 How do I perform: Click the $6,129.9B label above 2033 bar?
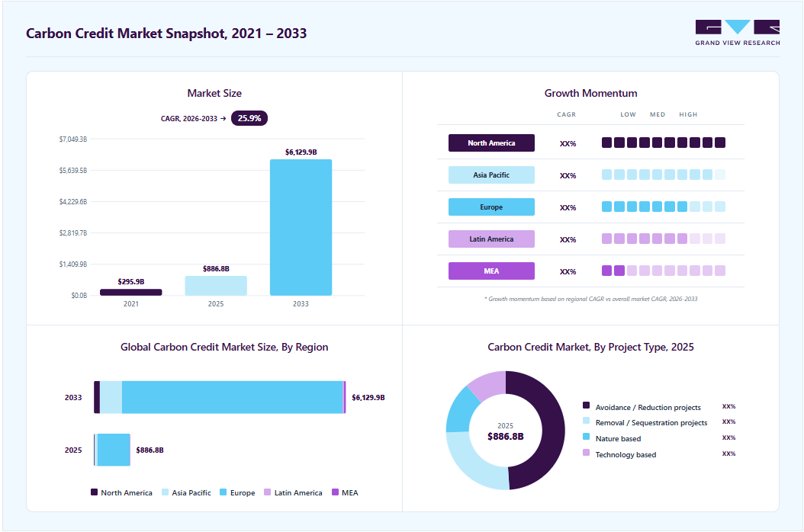pyautogui.click(x=301, y=152)
